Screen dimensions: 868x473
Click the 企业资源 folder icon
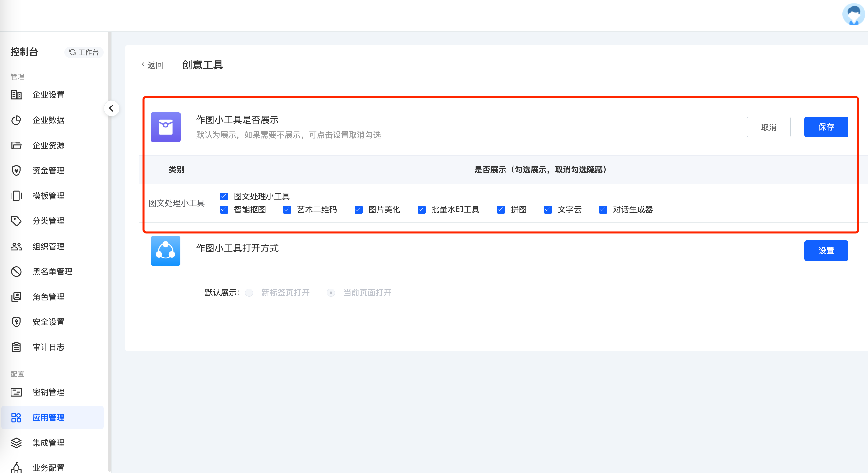(x=16, y=145)
